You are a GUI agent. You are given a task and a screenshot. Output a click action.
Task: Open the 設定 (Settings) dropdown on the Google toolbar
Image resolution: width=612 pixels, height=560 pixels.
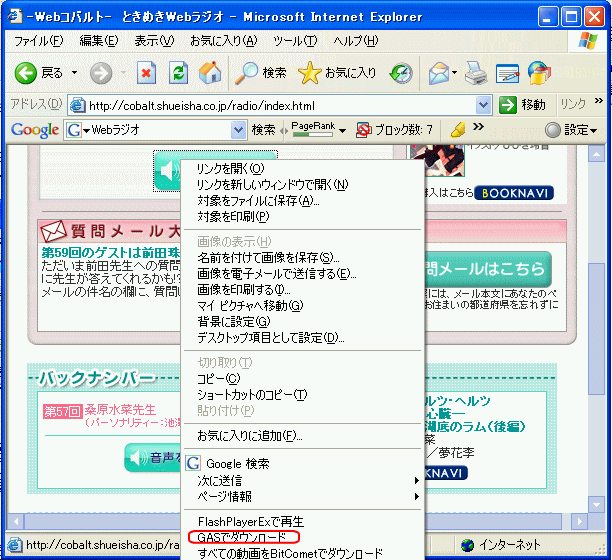pyautogui.click(x=571, y=130)
